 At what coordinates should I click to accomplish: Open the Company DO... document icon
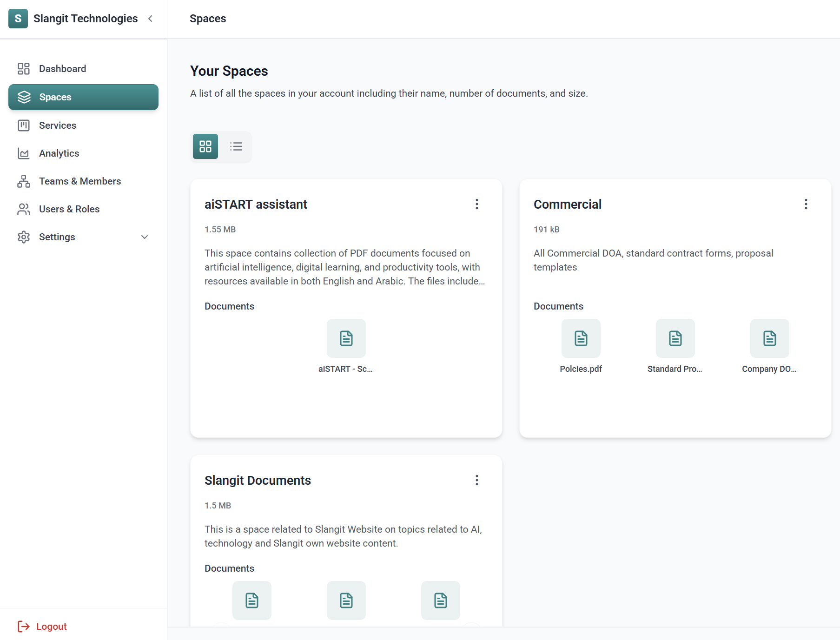click(x=770, y=338)
